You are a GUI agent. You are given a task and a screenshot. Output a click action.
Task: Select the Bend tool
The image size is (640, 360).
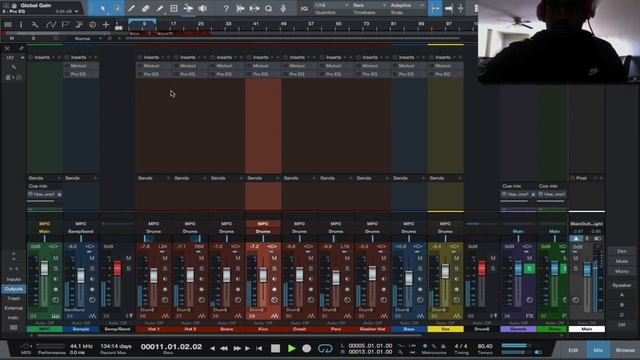(188, 8)
